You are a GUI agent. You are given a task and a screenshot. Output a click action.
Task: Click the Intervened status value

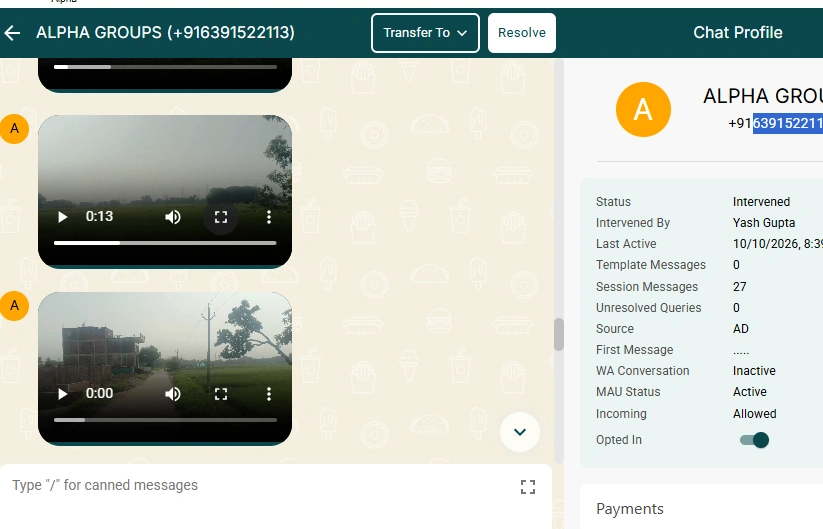[761, 202]
